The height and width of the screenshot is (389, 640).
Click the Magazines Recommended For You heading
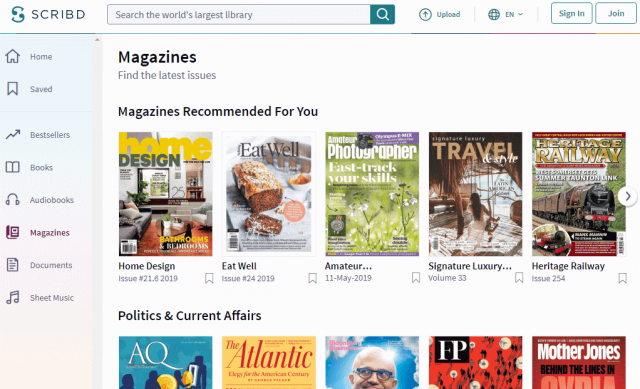point(218,111)
